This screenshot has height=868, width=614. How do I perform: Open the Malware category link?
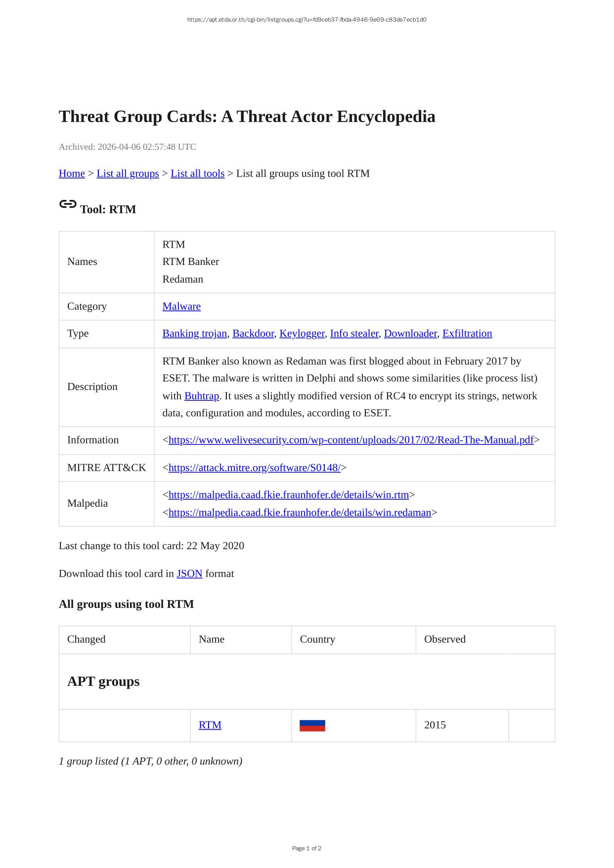(x=181, y=306)
